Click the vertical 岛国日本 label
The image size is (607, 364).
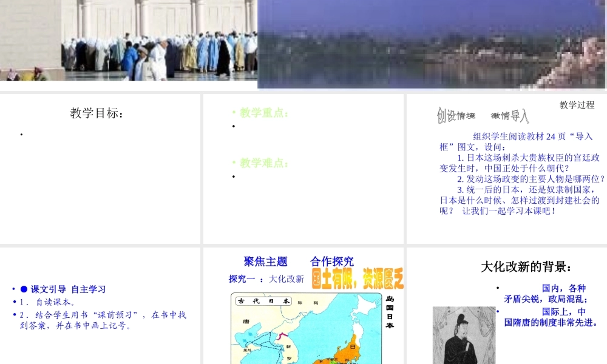click(x=390, y=312)
